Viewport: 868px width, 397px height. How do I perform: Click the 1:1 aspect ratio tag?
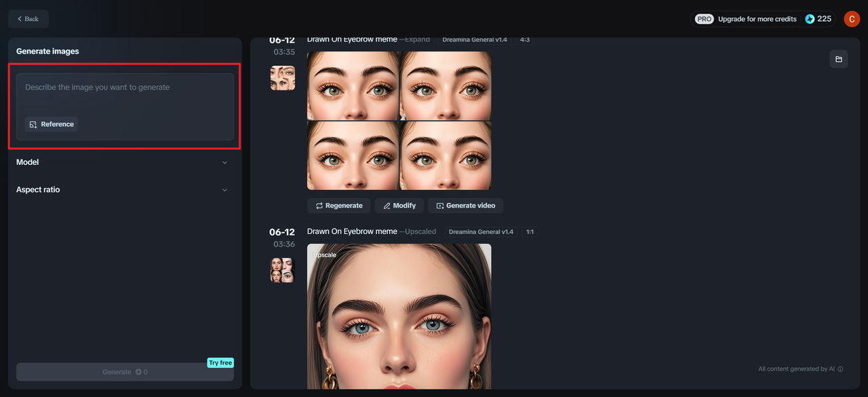(530, 232)
